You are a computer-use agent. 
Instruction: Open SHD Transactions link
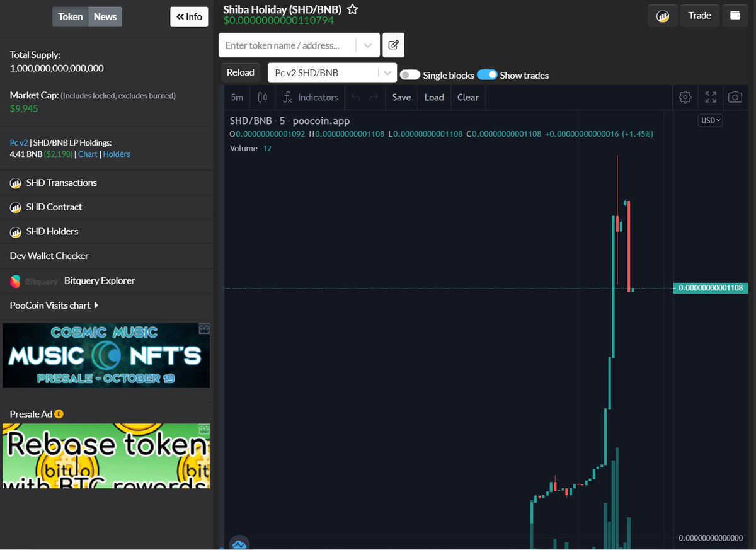(x=62, y=183)
